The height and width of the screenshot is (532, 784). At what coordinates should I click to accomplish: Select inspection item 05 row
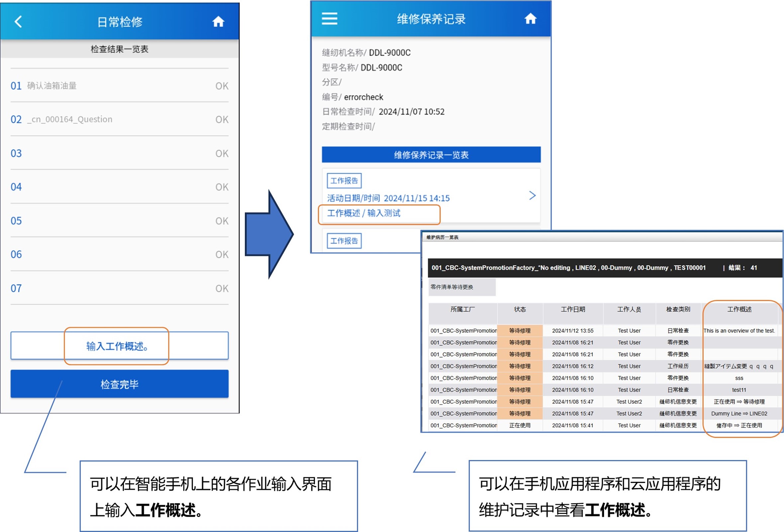(119, 221)
